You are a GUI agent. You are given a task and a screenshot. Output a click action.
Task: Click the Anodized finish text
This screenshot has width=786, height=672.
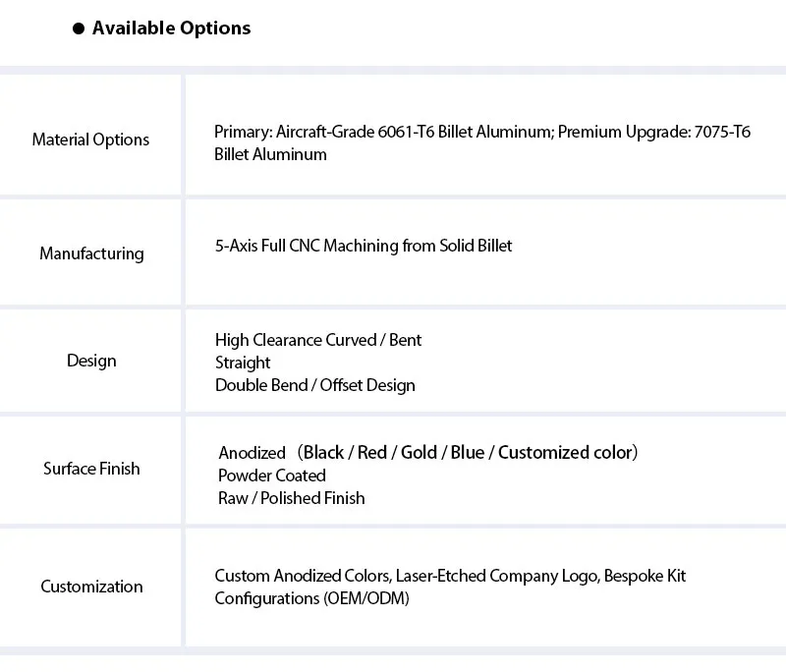tap(253, 453)
